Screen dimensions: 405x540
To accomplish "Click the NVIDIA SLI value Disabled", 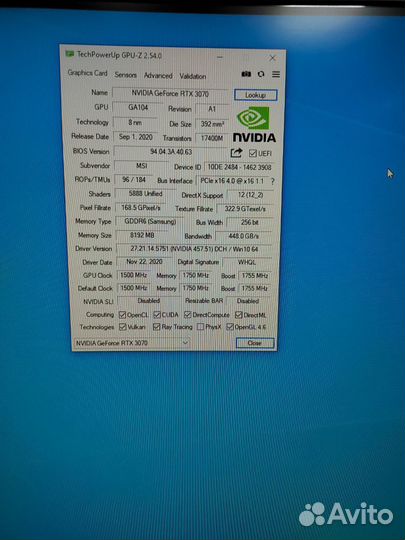I will [149, 301].
